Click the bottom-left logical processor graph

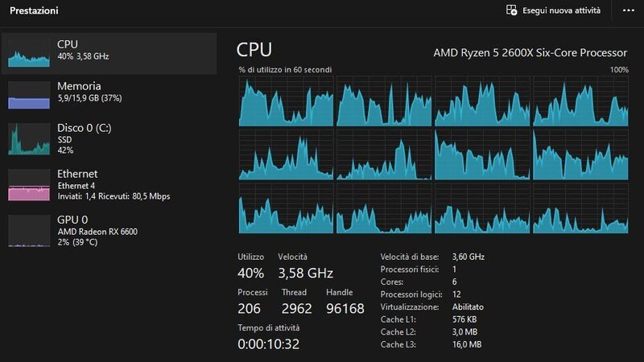(286, 208)
